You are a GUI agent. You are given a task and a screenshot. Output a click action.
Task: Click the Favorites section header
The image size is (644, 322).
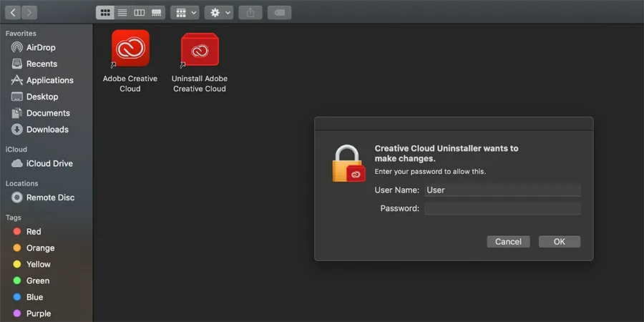[21, 33]
